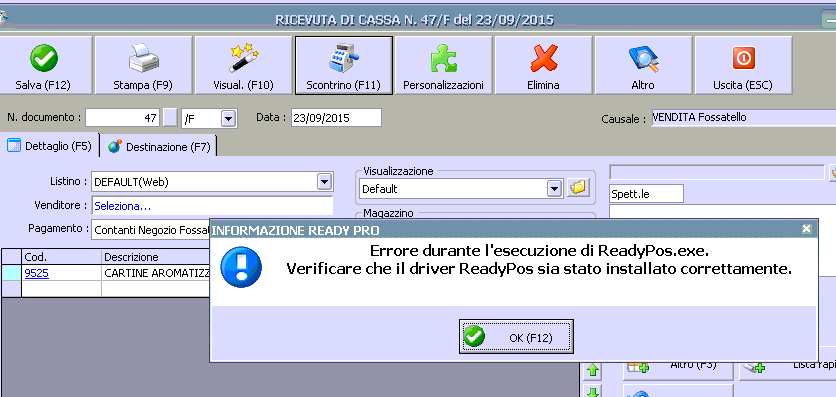Click Uscita (ESC) power button
836x397 pixels.
click(743, 65)
